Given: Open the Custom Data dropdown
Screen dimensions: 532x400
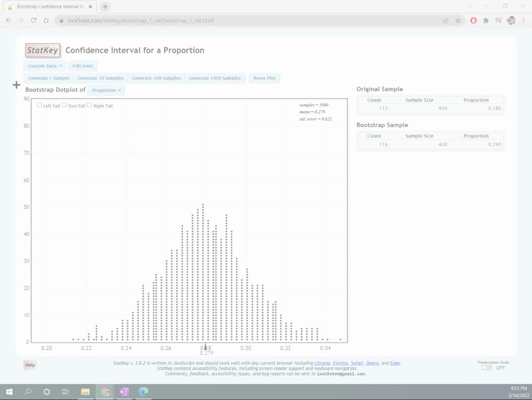Looking at the screenshot, I should (x=44, y=65).
